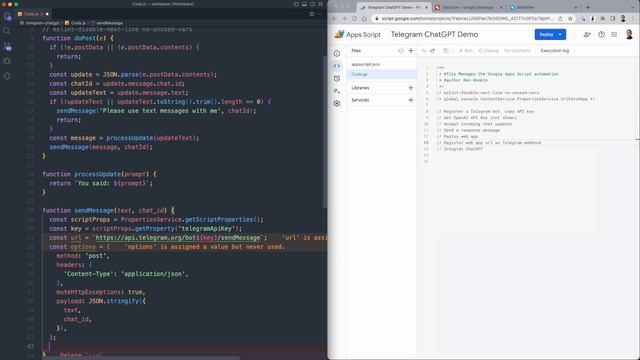Open the Search icon in VS Code activity bar

7,31
